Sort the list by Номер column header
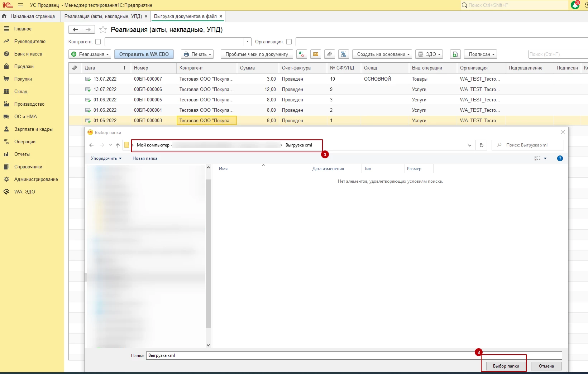Image resolution: width=588 pixels, height=374 pixels. 154,68
